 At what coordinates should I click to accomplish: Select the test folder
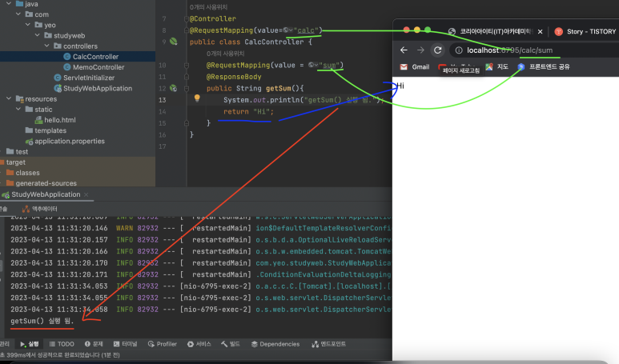click(22, 152)
